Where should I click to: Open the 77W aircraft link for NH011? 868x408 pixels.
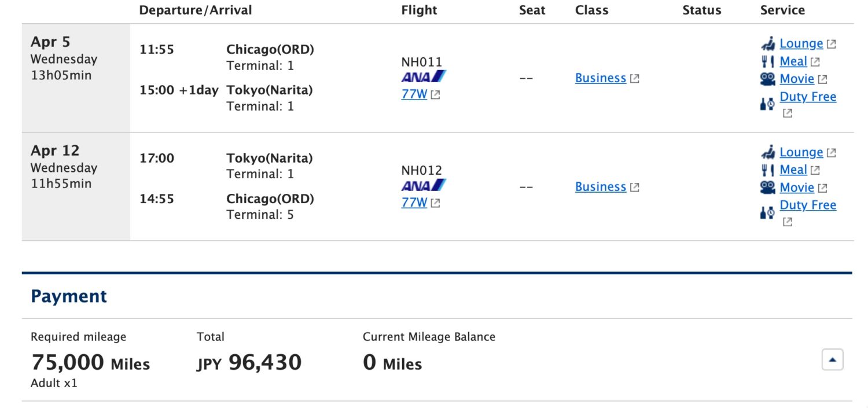point(414,94)
